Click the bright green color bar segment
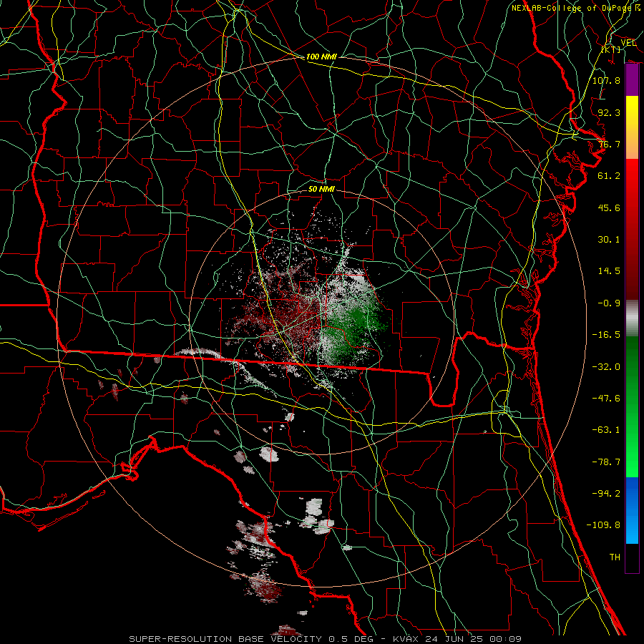 tap(632, 406)
